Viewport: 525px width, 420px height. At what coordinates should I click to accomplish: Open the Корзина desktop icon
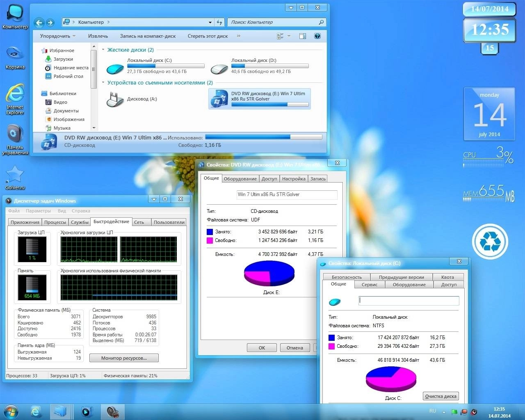point(15,57)
